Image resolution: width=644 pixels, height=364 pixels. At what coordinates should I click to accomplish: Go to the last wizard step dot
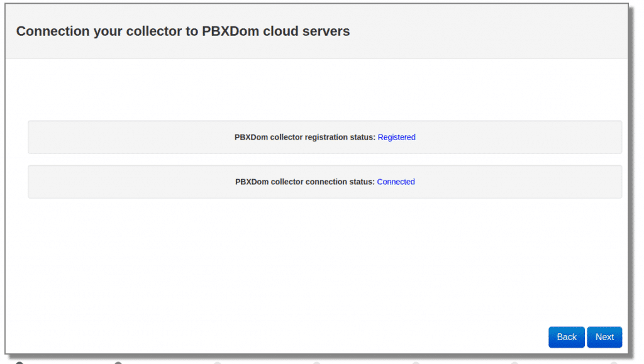614,363
